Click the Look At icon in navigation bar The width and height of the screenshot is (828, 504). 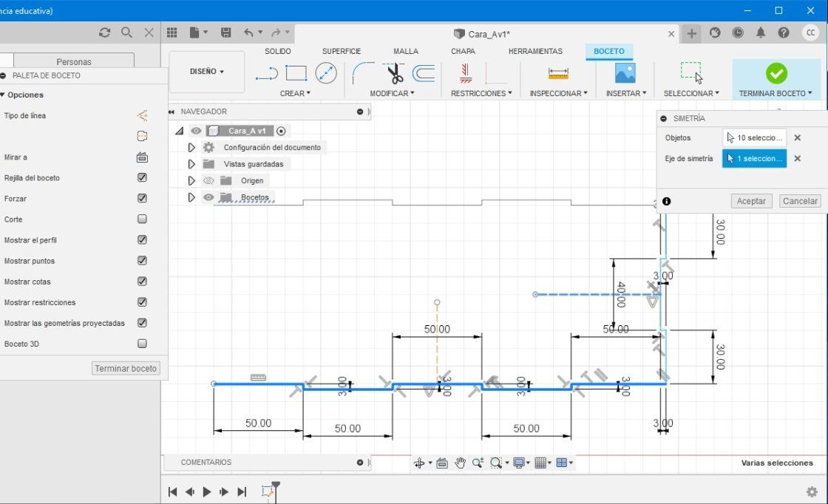(442, 463)
